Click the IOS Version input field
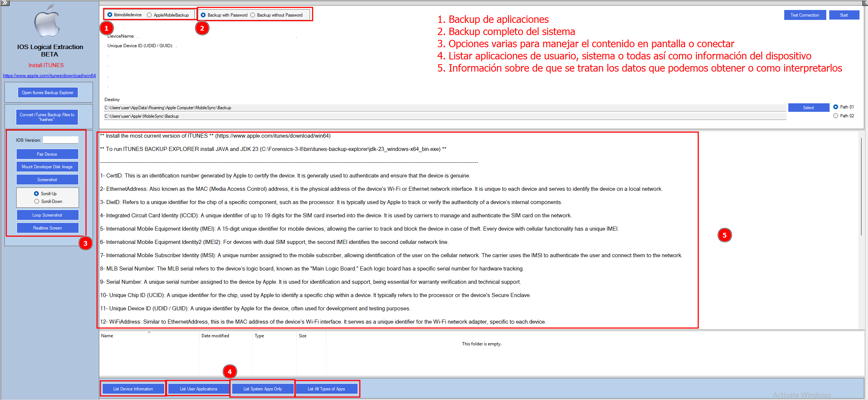Screen dimensions: 868x400 point(61,140)
